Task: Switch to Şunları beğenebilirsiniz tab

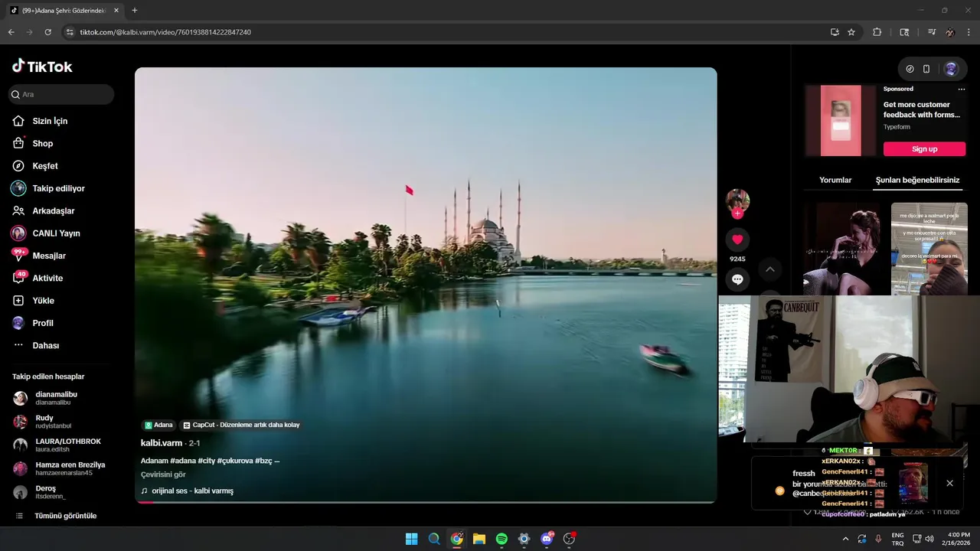Action: click(917, 181)
